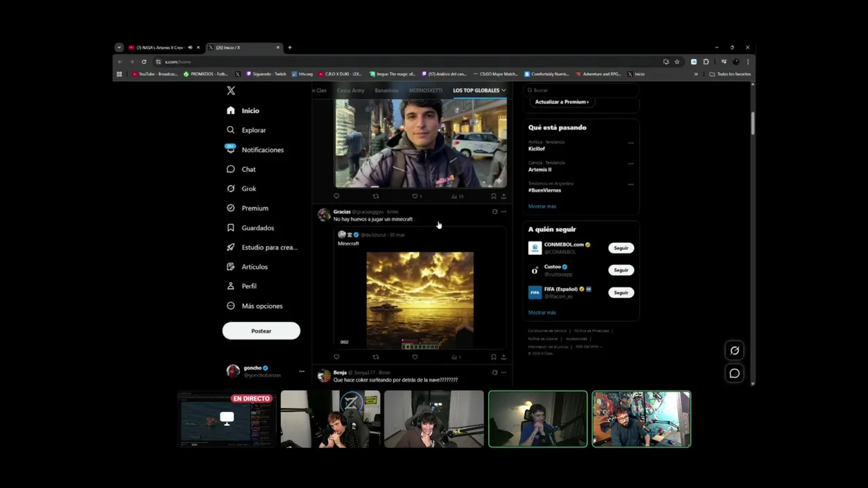Open the YouTube - Broadcas... bookmark

pyautogui.click(x=155, y=74)
